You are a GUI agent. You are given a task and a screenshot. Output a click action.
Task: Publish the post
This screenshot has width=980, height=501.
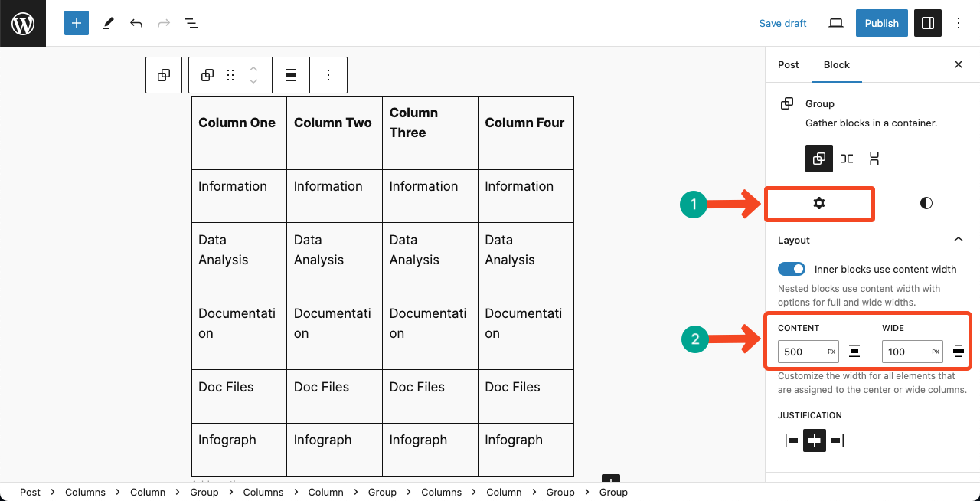click(881, 23)
